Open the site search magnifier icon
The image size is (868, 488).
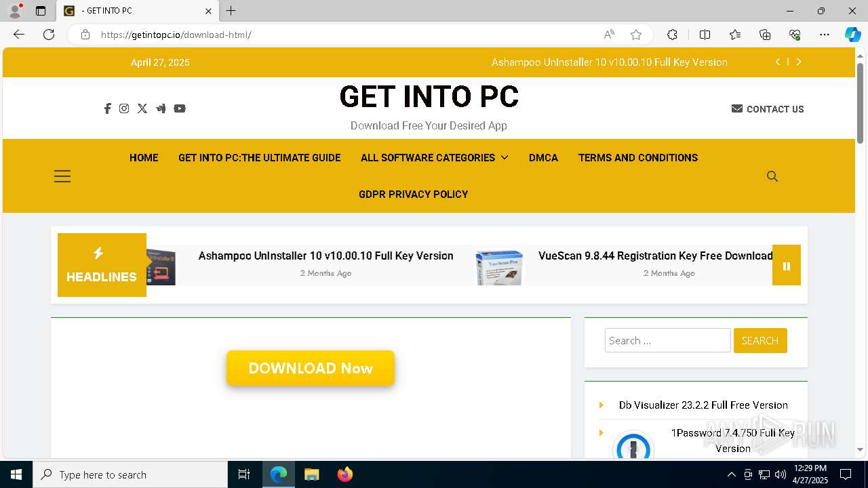pyautogui.click(x=772, y=176)
